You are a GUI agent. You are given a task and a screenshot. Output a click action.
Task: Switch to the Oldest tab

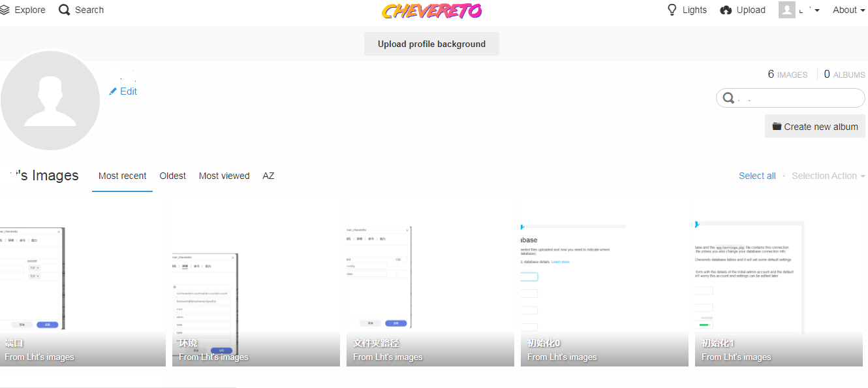[172, 176]
